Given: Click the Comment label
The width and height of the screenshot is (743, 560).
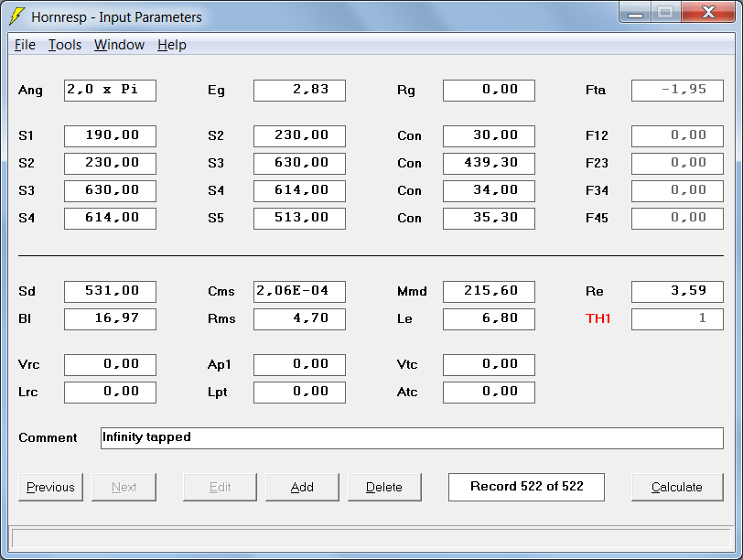Looking at the screenshot, I should [x=48, y=437].
